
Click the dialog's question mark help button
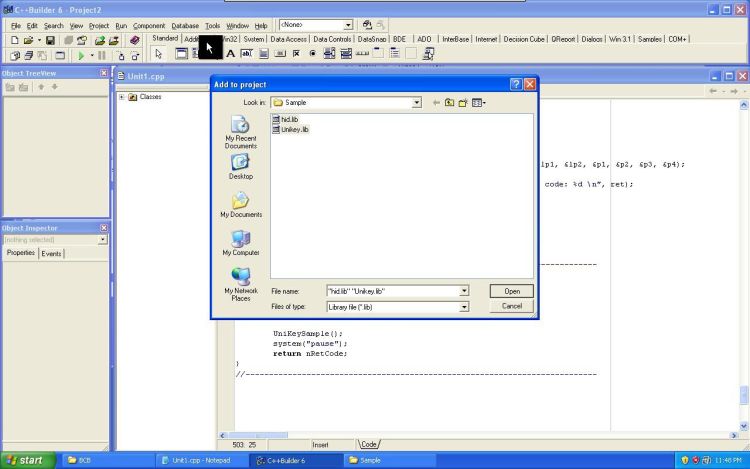tap(516, 84)
